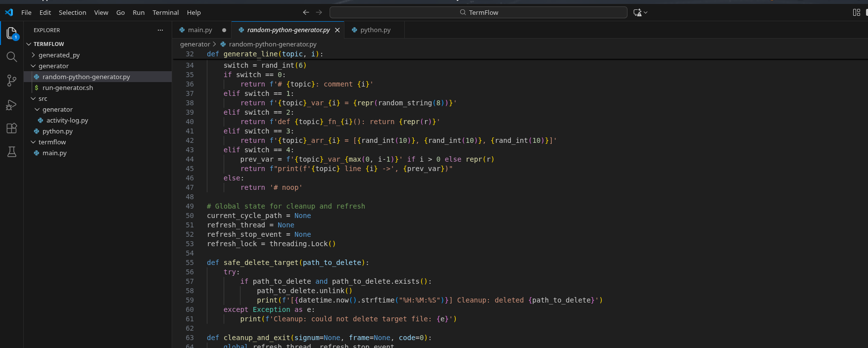Screen dimensions: 868x348
Task: Close the random-python-generator.py tab
Action: 338,30
